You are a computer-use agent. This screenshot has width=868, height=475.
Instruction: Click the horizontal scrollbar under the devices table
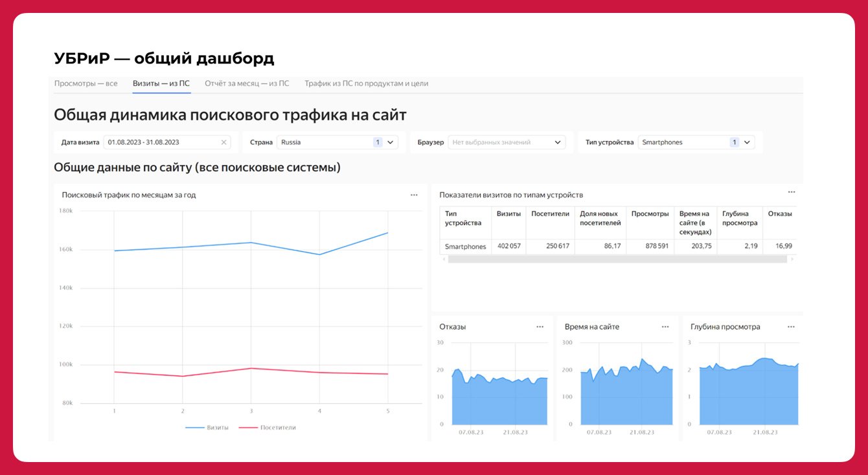617,259
